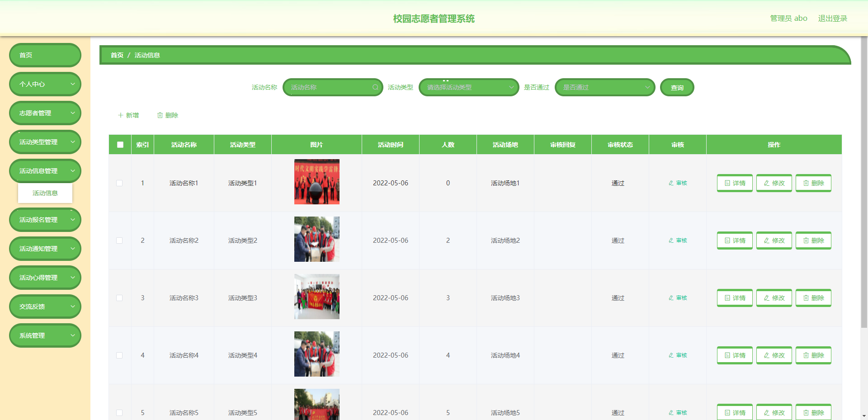Click 审核 audit icon for 活动名称5
The height and width of the screenshot is (420, 868).
pos(678,413)
